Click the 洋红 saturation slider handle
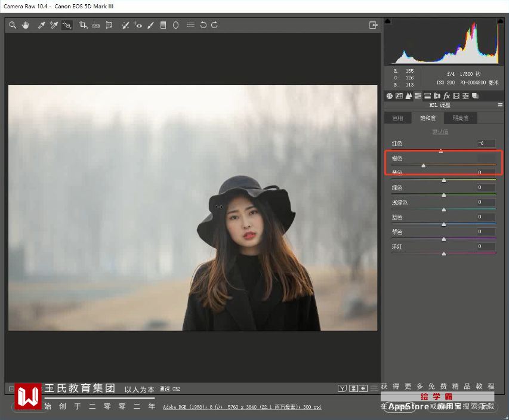Image resolution: width=509 pixels, height=420 pixels. [444, 254]
